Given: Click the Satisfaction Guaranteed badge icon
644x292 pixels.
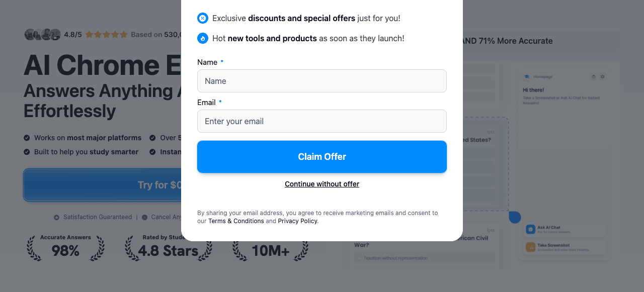Looking at the screenshot, I should pyautogui.click(x=57, y=217).
